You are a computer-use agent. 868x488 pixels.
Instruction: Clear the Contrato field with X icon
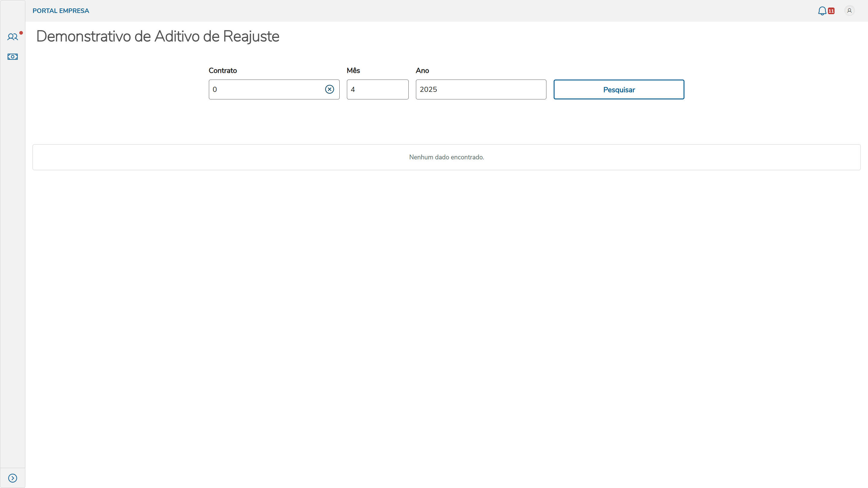[329, 89]
